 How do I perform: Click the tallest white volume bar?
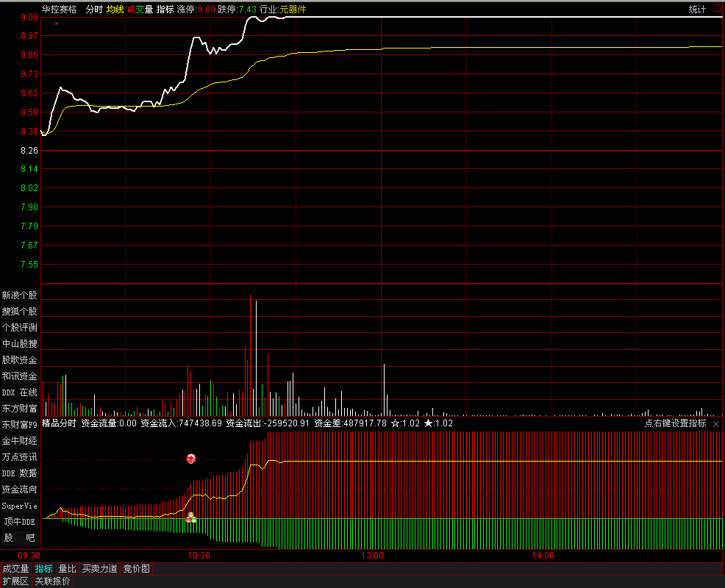[256, 358]
